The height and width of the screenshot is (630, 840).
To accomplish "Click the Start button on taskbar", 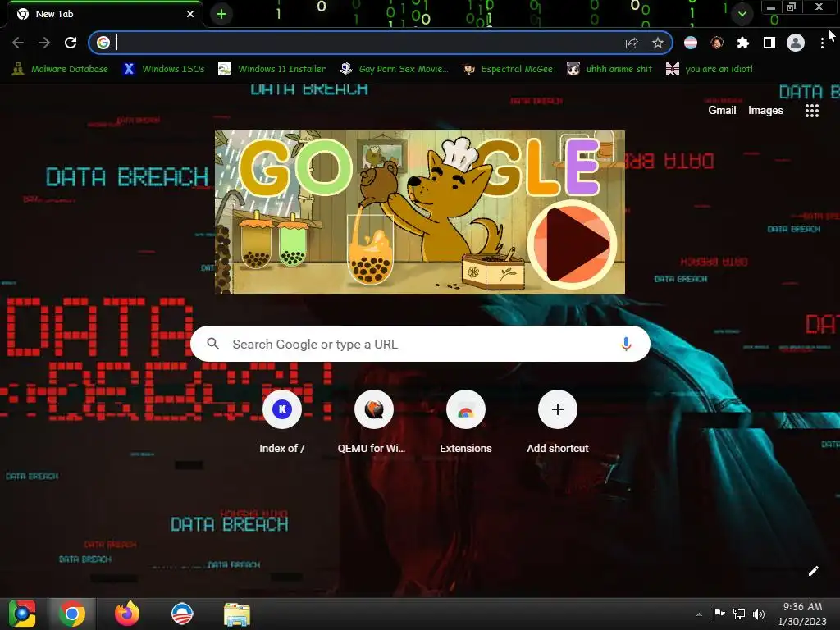I will tap(21, 614).
